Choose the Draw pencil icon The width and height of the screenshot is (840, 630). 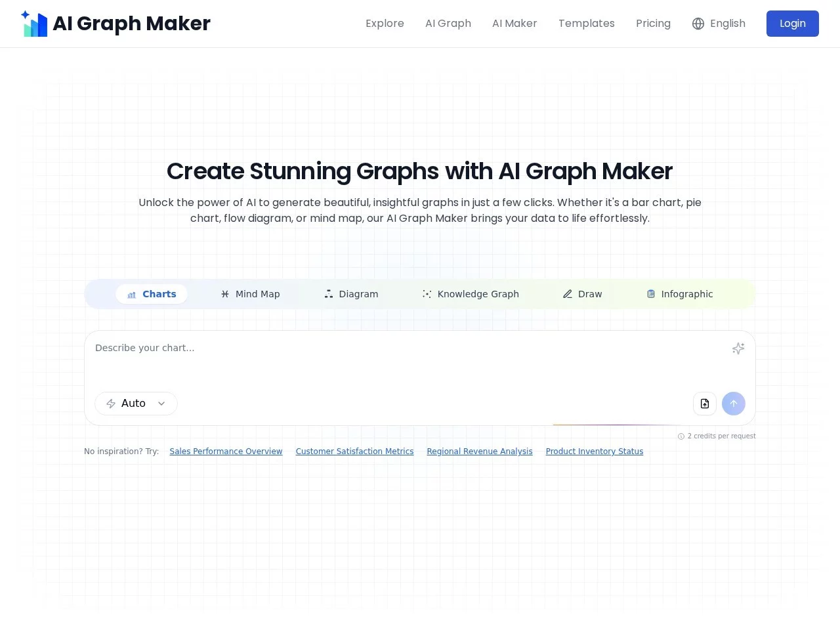click(567, 294)
